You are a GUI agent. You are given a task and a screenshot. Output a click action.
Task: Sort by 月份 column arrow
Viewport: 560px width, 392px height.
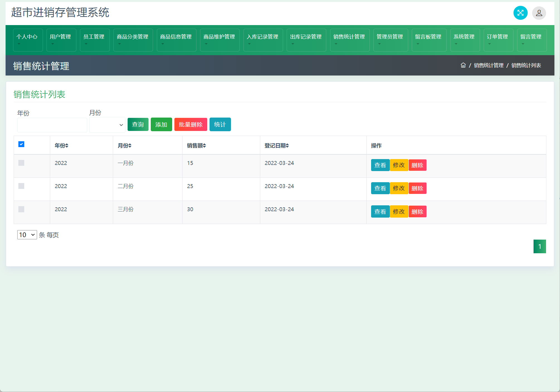click(x=130, y=146)
